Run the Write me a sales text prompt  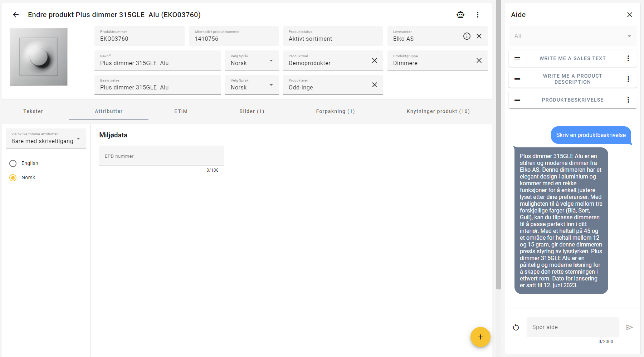pos(572,58)
